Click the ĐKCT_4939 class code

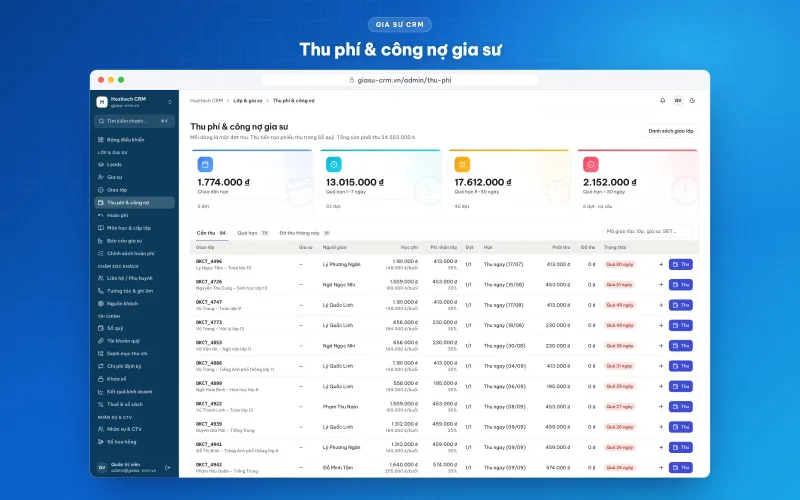(209, 424)
